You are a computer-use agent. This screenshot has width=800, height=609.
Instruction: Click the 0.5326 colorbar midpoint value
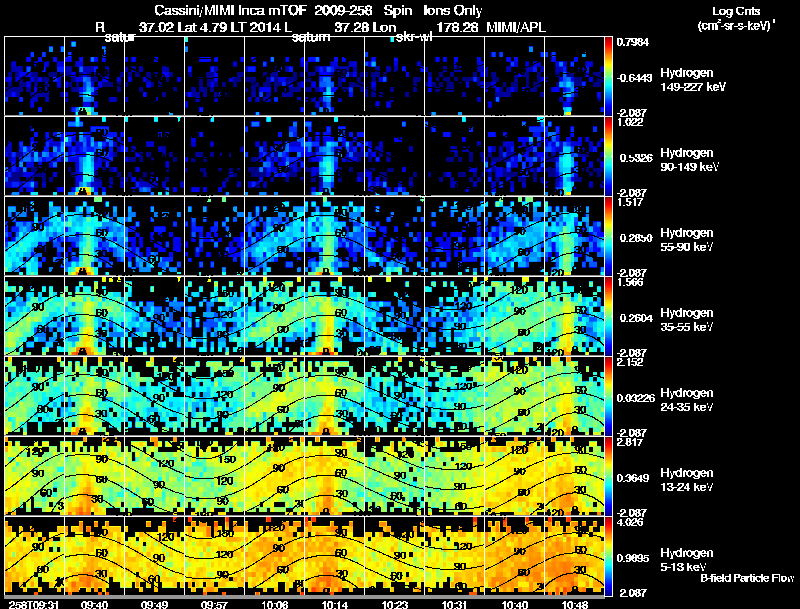tap(636, 158)
